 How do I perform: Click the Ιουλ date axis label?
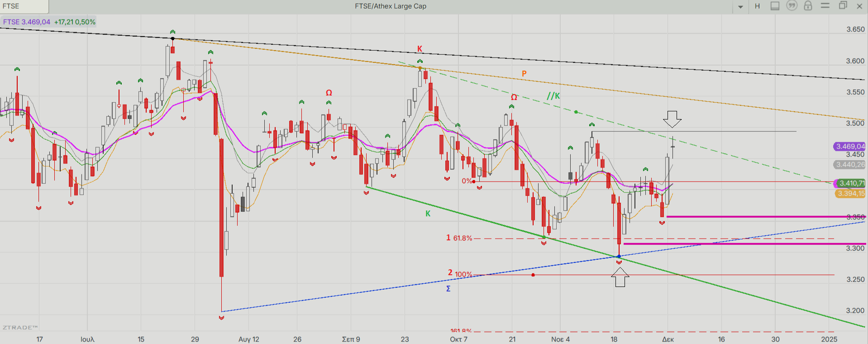87,339
